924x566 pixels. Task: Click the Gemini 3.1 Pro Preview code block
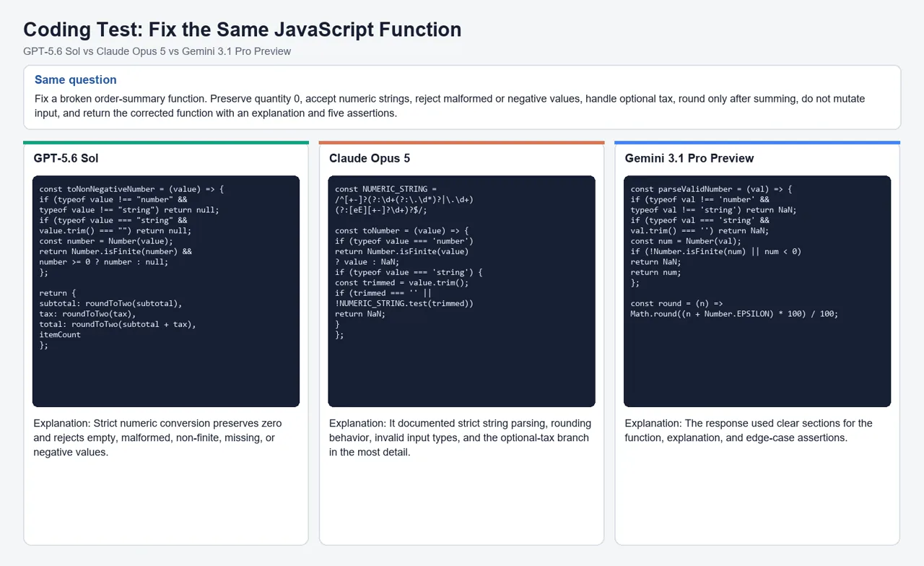pyautogui.click(x=757, y=291)
